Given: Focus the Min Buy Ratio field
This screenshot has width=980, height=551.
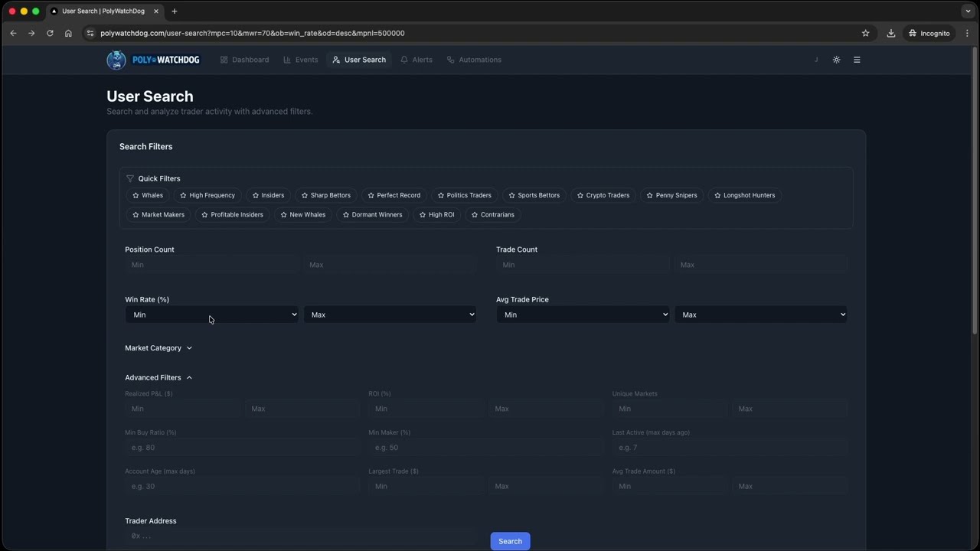Looking at the screenshot, I should point(242,448).
